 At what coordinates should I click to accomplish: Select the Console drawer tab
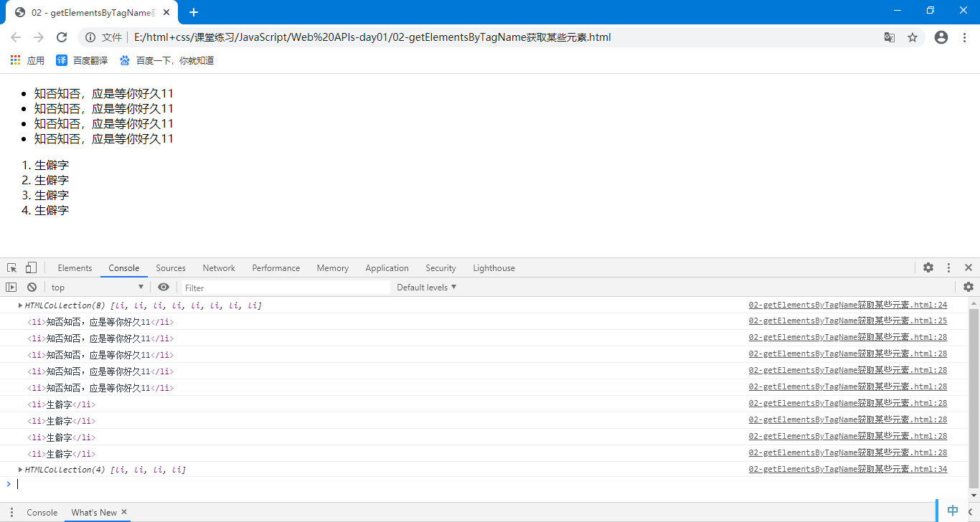point(42,512)
